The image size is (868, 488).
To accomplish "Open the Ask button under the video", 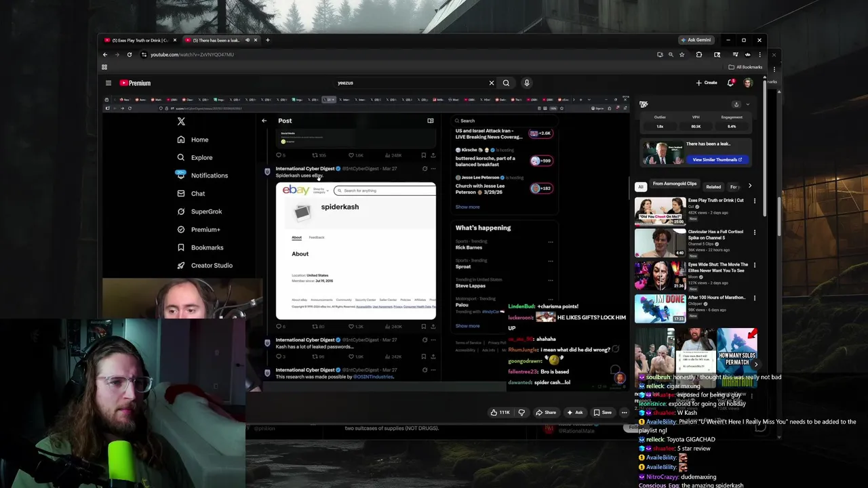I will tap(575, 412).
